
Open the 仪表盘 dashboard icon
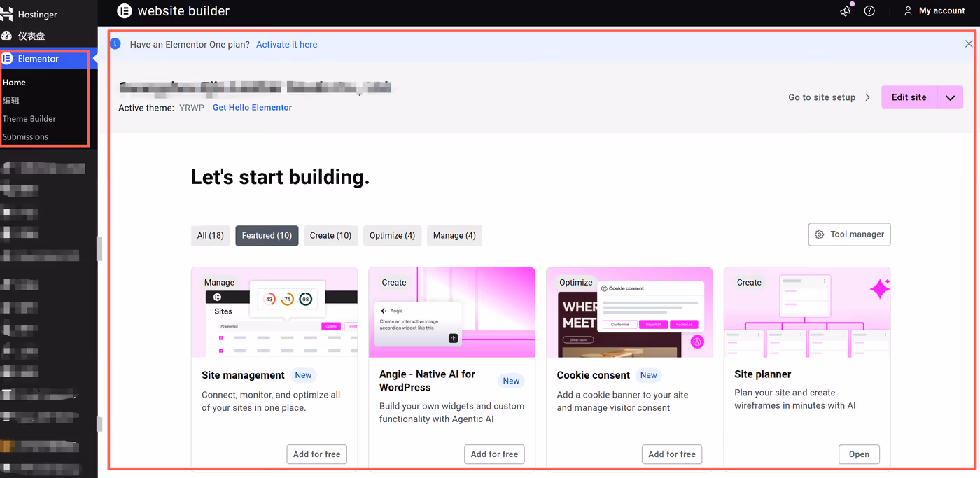6,36
